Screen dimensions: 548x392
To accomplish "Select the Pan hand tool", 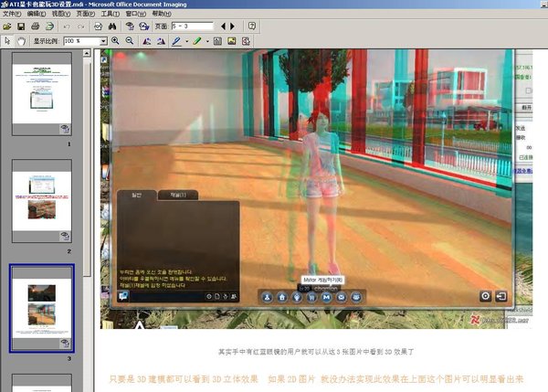I will pyautogui.click(x=21, y=41).
